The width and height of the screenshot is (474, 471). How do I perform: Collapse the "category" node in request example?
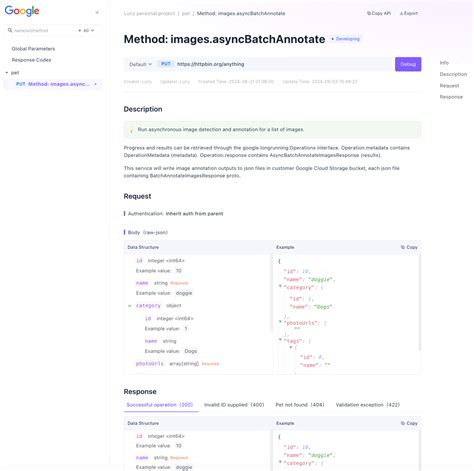(280, 286)
